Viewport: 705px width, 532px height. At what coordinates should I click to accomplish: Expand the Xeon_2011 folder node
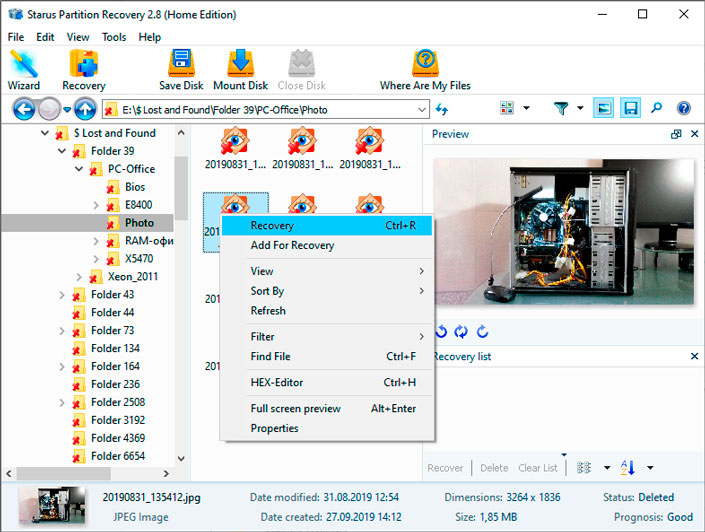[79, 277]
